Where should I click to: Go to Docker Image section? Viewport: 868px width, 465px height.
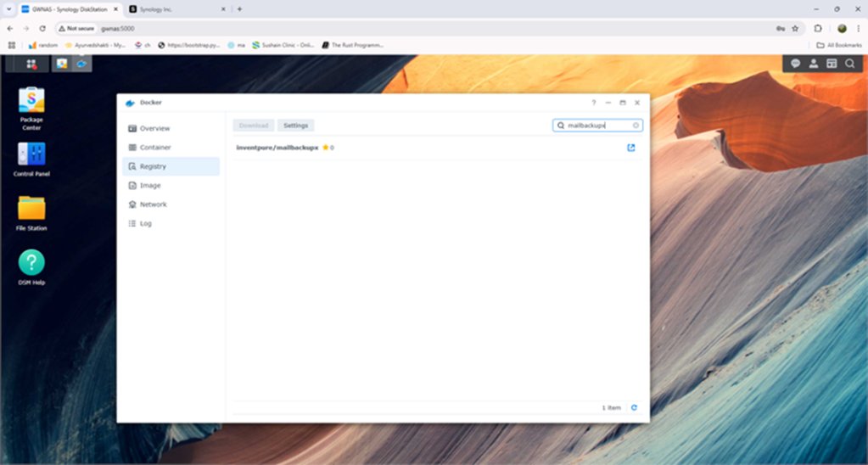(x=171, y=186)
